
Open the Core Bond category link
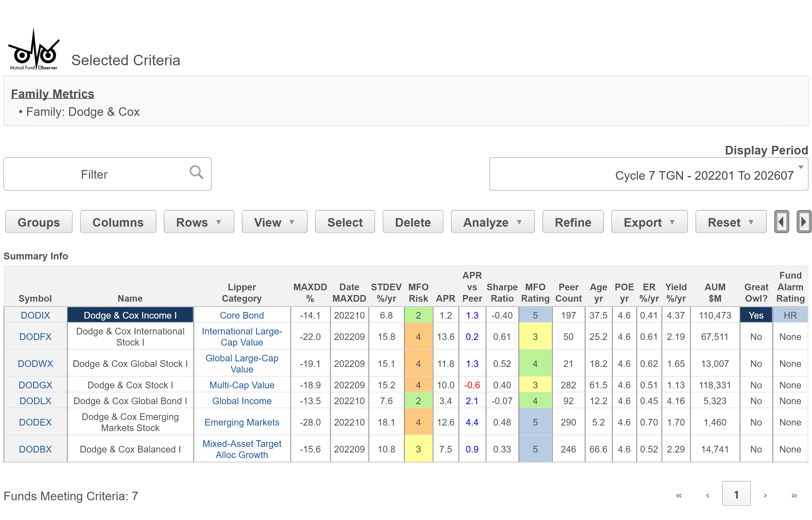click(242, 315)
